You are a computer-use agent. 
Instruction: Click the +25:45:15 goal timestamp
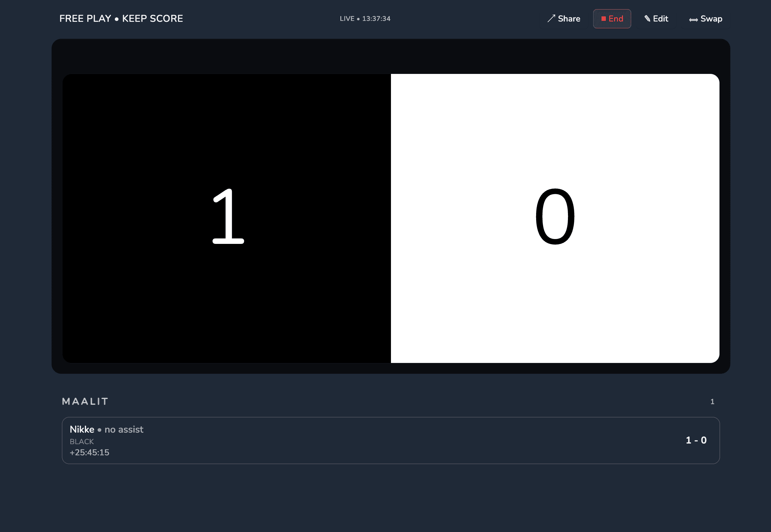point(89,452)
